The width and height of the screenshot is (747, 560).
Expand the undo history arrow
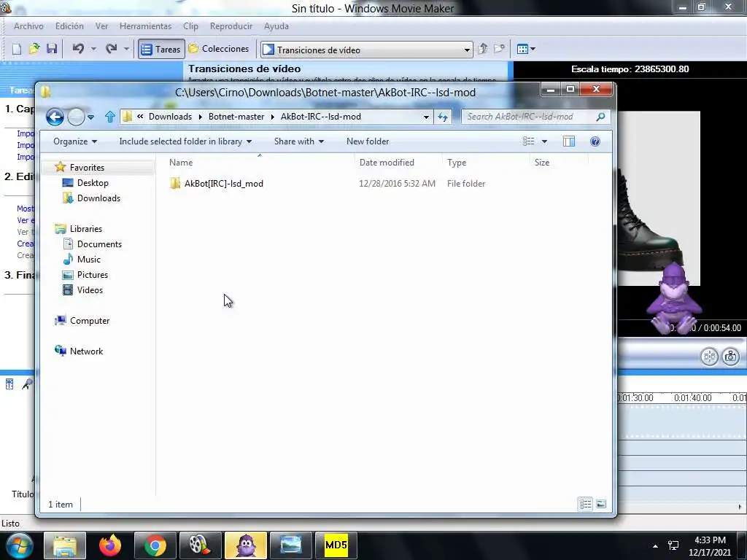point(93,49)
